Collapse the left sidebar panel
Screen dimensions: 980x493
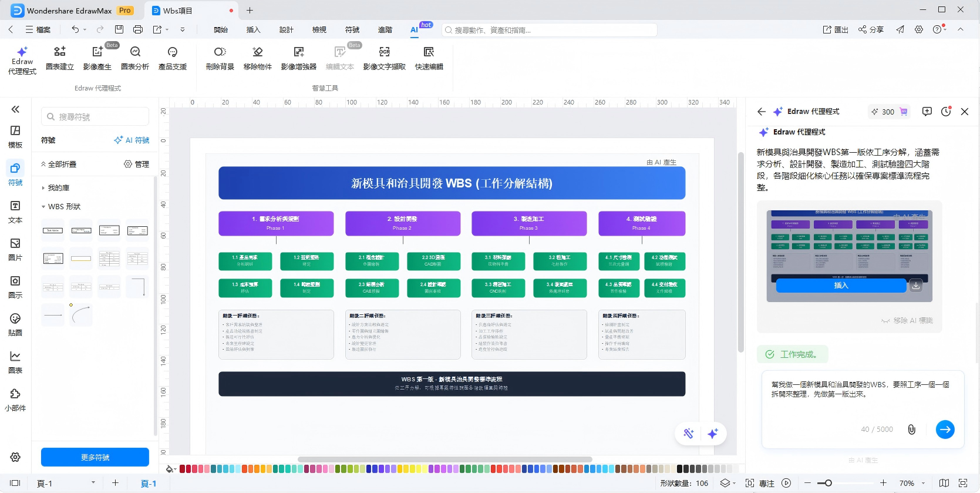tap(15, 109)
